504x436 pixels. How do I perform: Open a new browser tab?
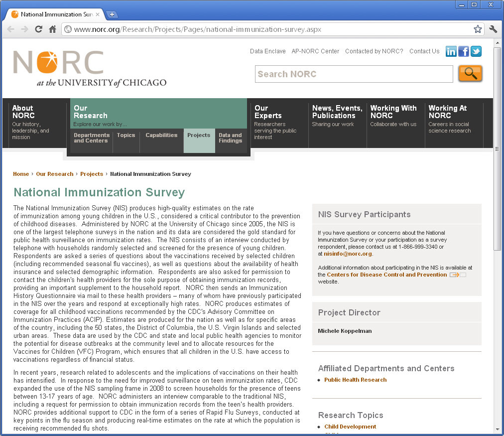112,14
